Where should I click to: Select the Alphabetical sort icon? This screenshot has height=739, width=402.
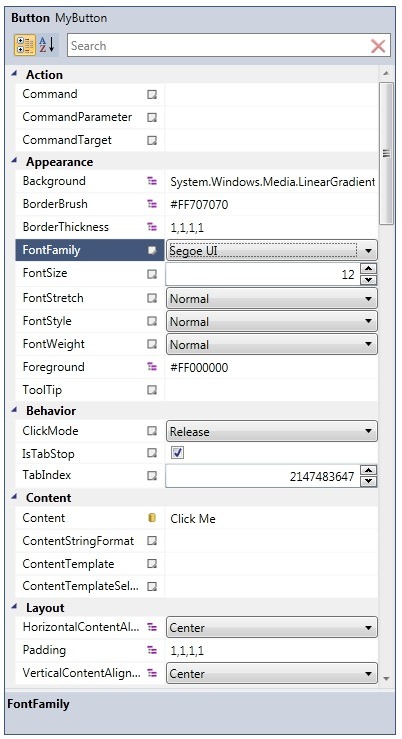[x=47, y=46]
